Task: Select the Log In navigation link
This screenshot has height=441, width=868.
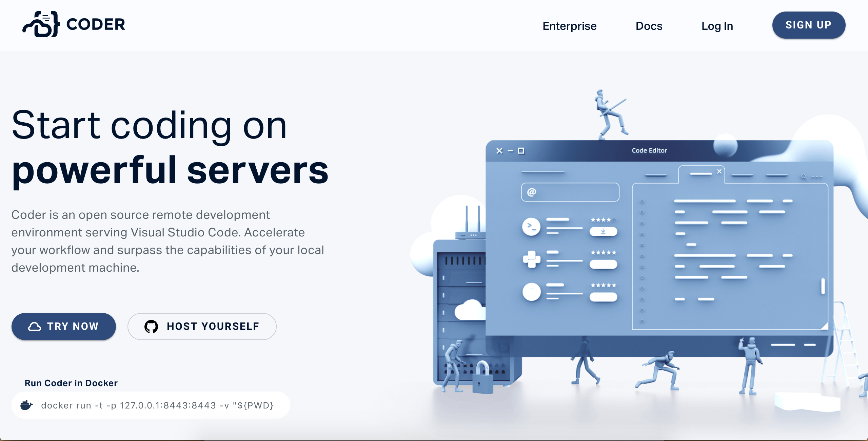Action: 717,26
